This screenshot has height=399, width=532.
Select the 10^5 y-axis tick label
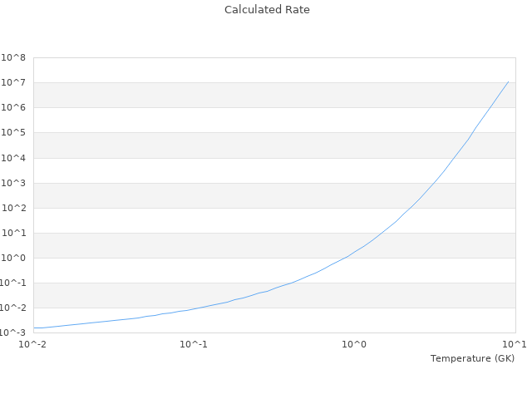pyautogui.click(x=13, y=133)
